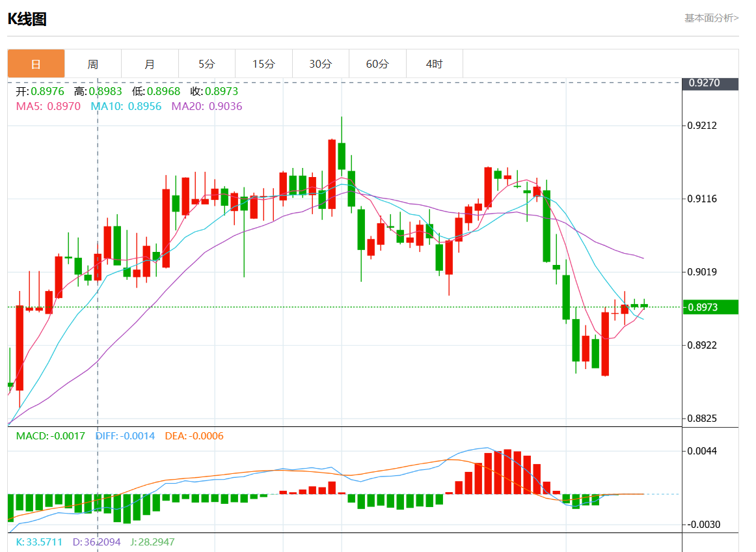This screenshot has height=552, width=756.
Task: Click the 0.9019 axis label
Action: pyautogui.click(x=702, y=272)
